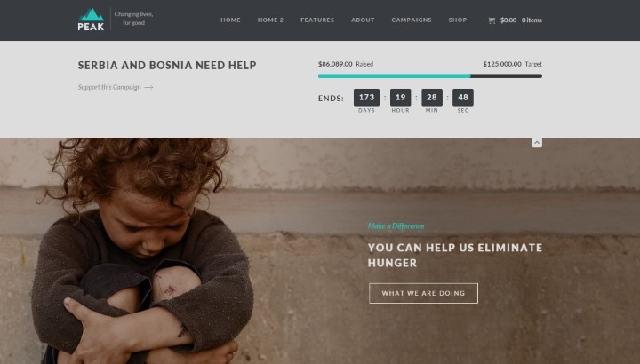Click the fundraising progress bar

point(430,75)
